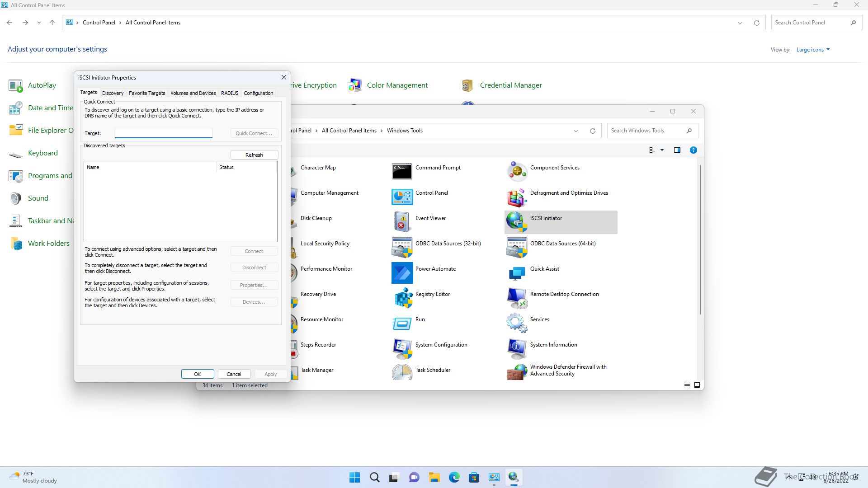Expand the Windows Tools address bar dropdown
This screenshot has height=488, width=868.
click(x=576, y=131)
